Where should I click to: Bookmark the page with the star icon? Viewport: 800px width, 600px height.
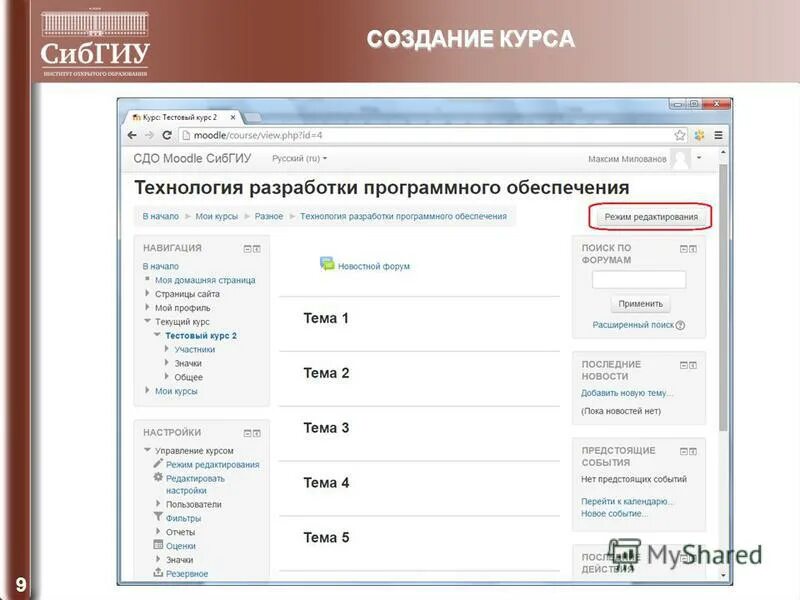point(680,135)
